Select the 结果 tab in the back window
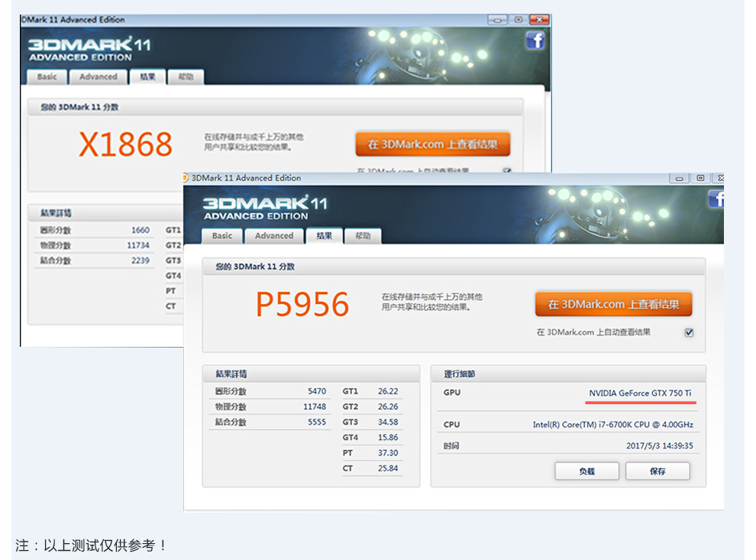Image resolution: width=756 pixels, height=560 pixels. (147, 77)
